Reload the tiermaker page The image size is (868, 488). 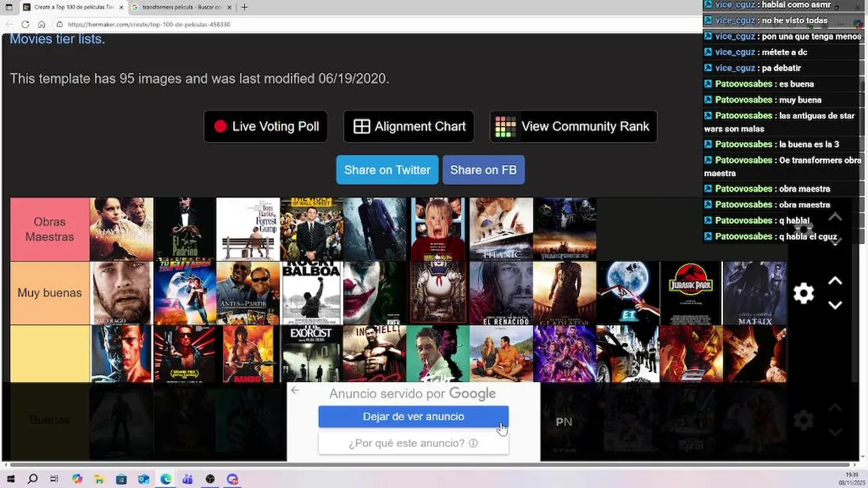[25, 24]
